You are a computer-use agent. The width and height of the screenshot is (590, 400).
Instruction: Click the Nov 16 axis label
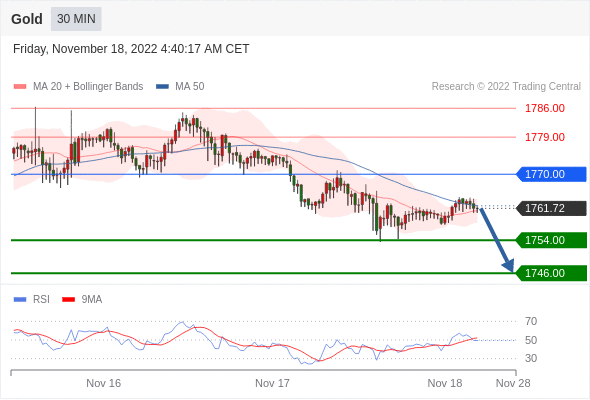click(103, 383)
